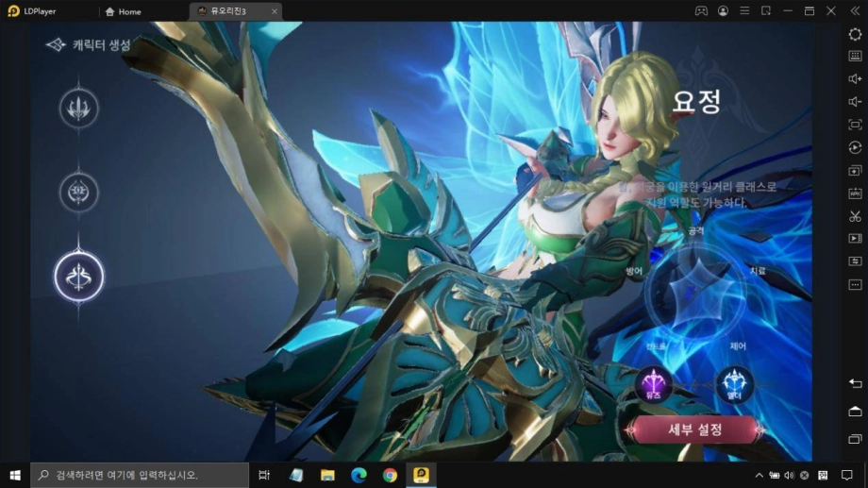
Task: Click the taskbar volume icon
Action: click(x=789, y=476)
